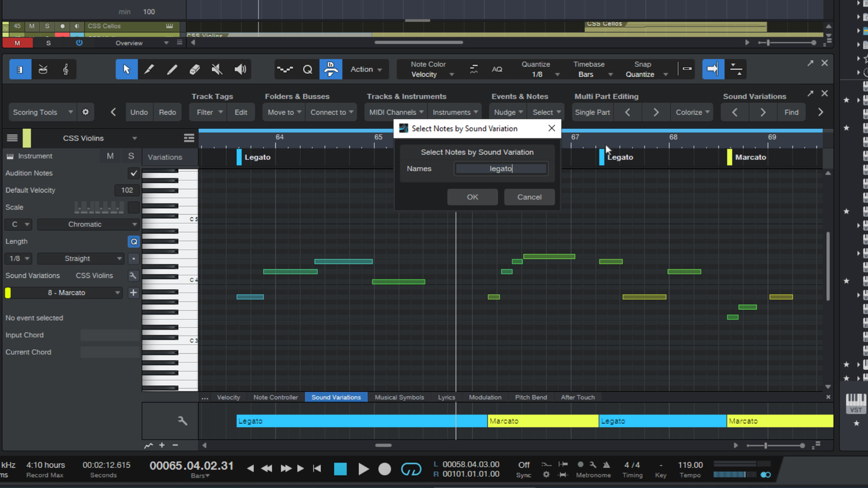Select the Listen tool speaker icon
The height and width of the screenshot is (488, 868).
coord(240,69)
